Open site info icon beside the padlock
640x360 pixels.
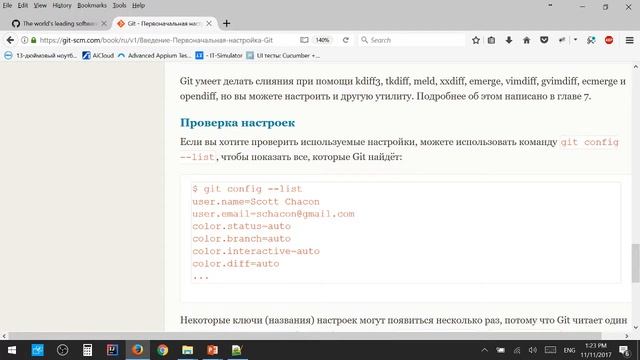click(x=24, y=40)
